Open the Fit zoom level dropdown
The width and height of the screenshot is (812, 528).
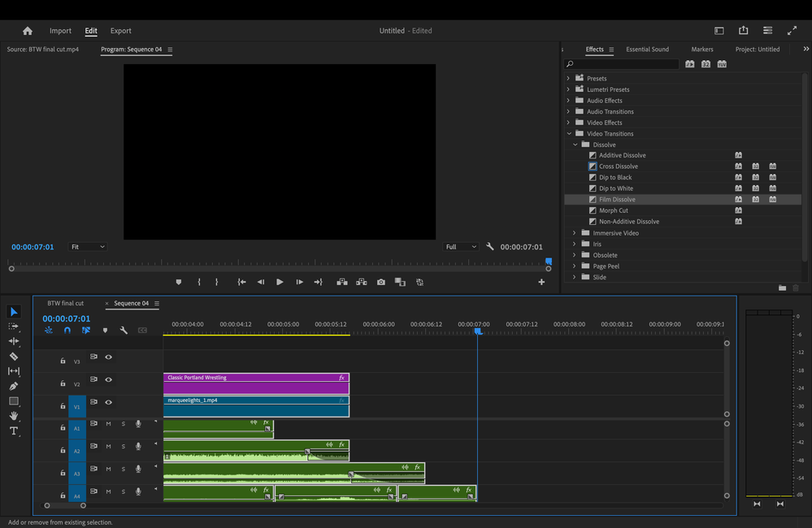(88, 247)
